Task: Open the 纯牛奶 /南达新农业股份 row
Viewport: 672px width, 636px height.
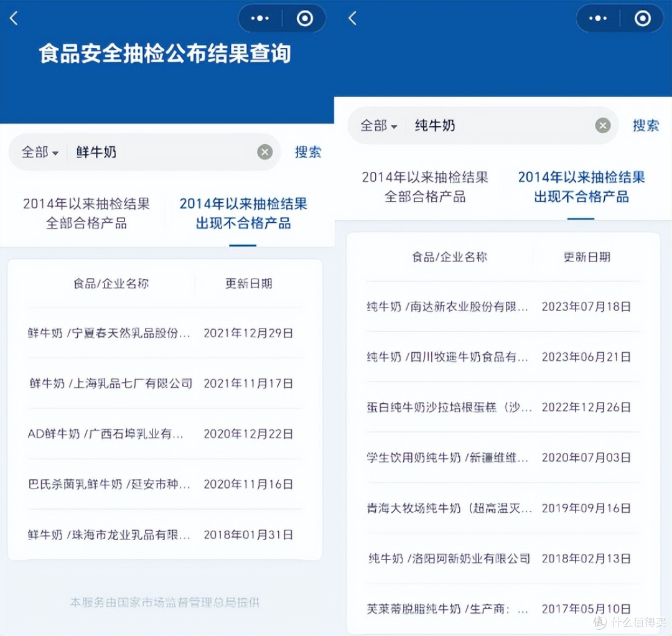Action: [x=503, y=307]
